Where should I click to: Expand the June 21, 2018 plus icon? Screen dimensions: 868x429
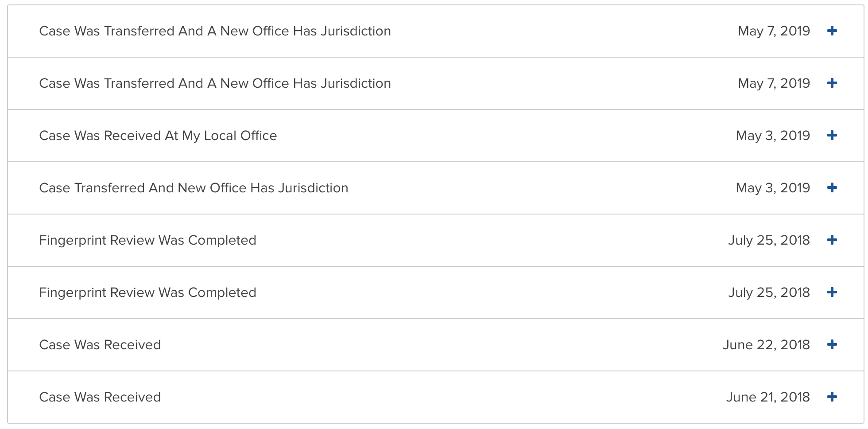pyautogui.click(x=832, y=397)
